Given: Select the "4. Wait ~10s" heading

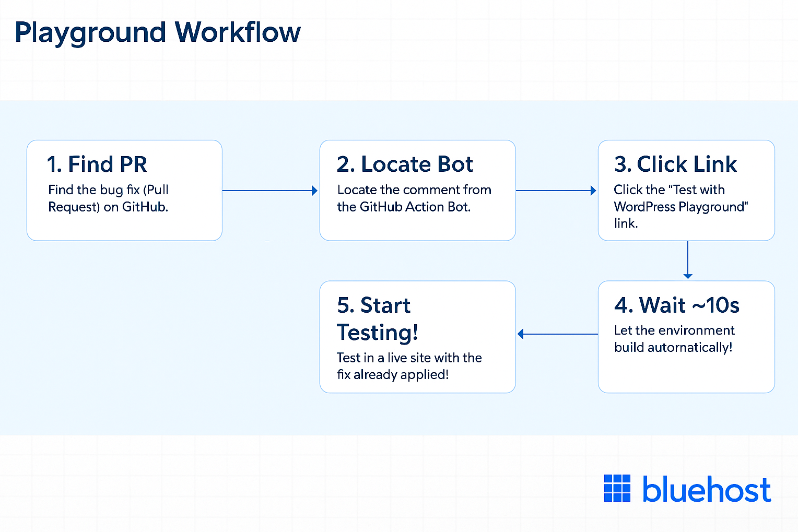Looking at the screenshot, I should pos(677,305).
